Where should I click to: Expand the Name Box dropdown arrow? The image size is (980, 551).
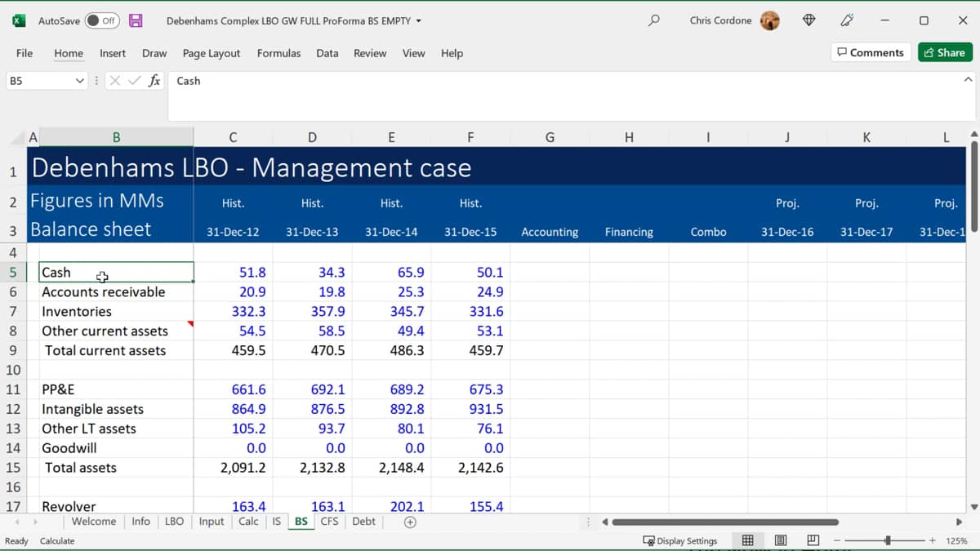click(79, 81)
